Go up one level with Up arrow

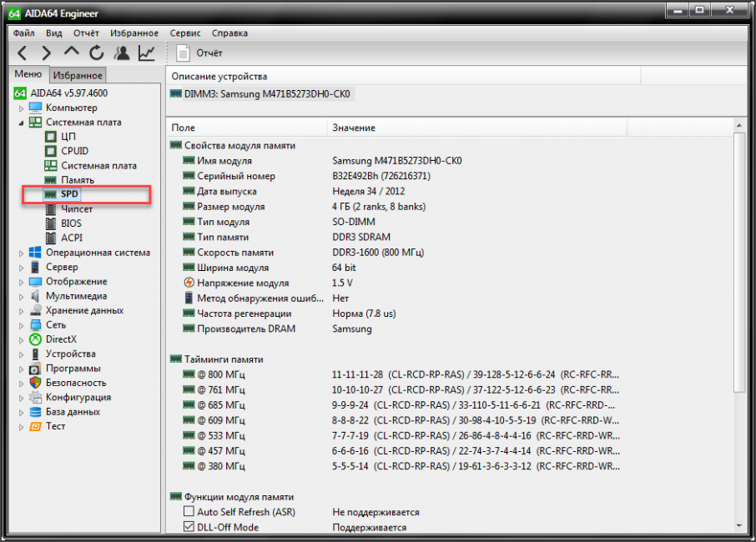click(72, 53)
